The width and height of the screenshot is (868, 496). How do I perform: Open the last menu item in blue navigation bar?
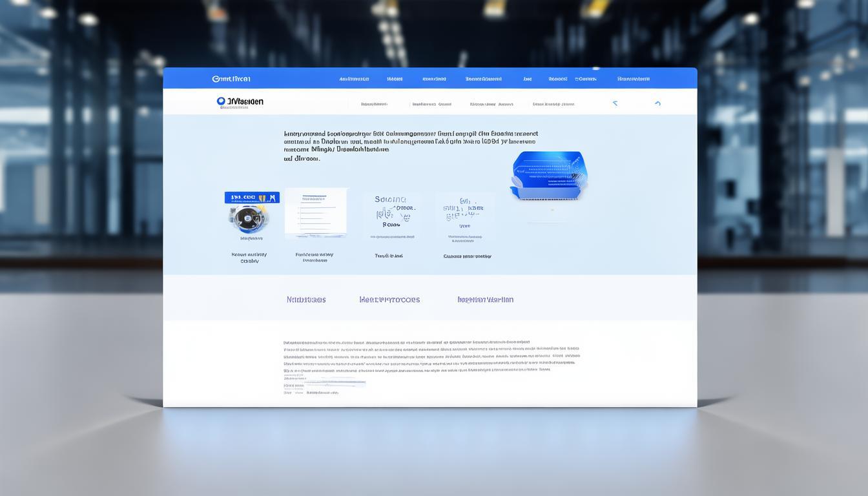pos(633,79)
